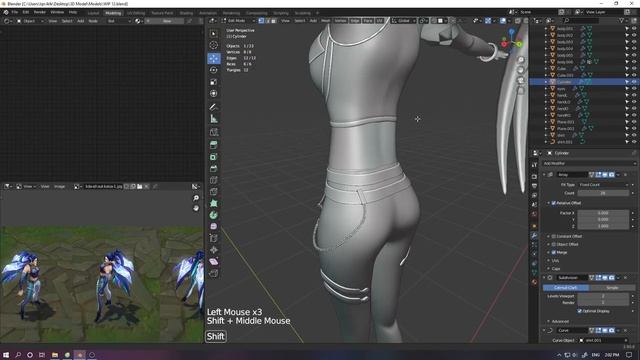Switch to vertex select mode
Screen dimensions: 640x360
(261, 20)
